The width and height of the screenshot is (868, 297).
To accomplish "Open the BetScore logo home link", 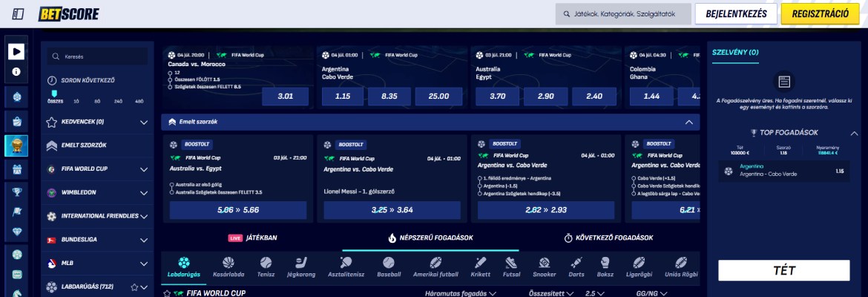I will tap(69, 14).
